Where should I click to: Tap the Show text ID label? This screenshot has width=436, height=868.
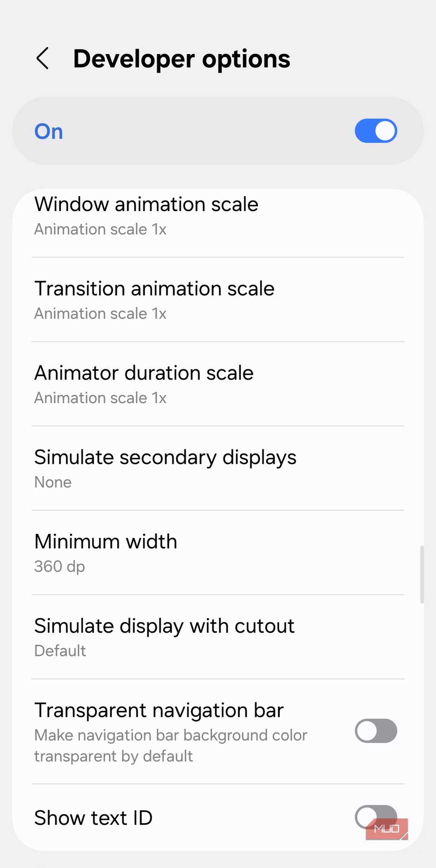pos(94,818)
